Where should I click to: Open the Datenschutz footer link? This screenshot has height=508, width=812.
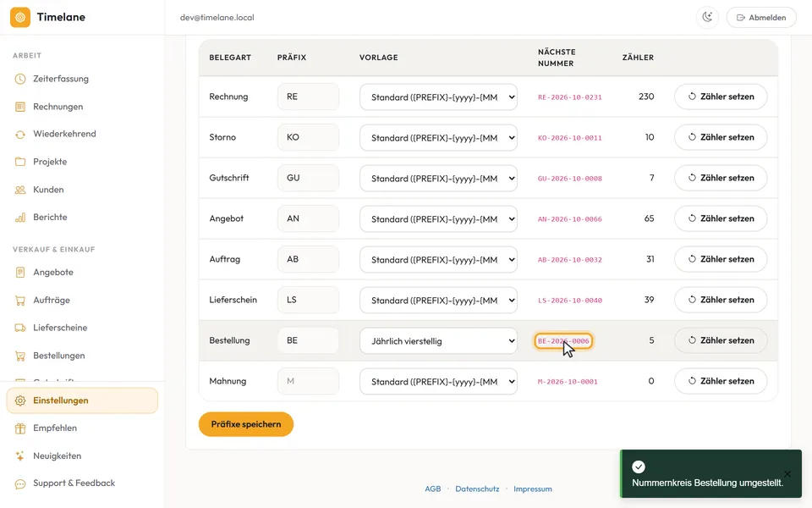(477, 489)
